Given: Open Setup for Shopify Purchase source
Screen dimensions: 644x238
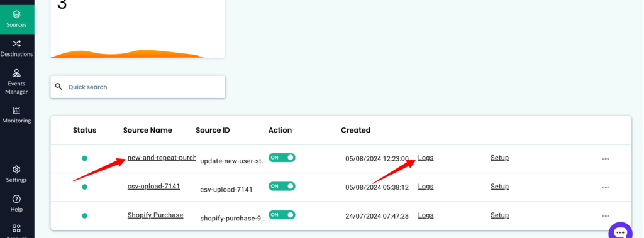Looking at the screenshot, I should tap(500, 215).
